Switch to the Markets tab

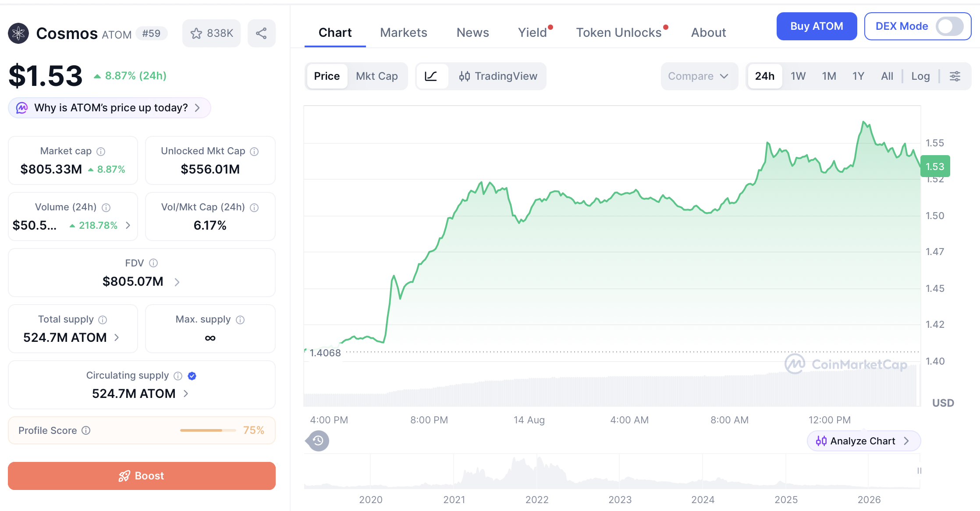click(404, 32)
